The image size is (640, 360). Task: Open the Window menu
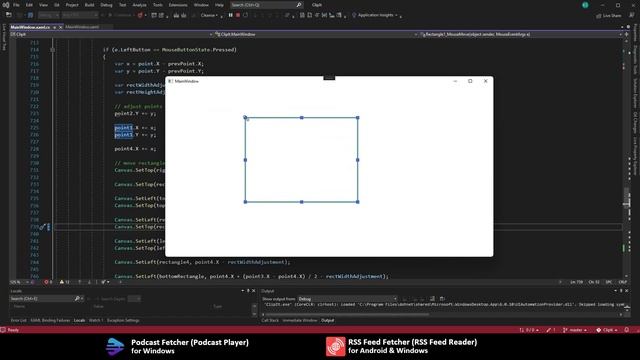(201, 5)
